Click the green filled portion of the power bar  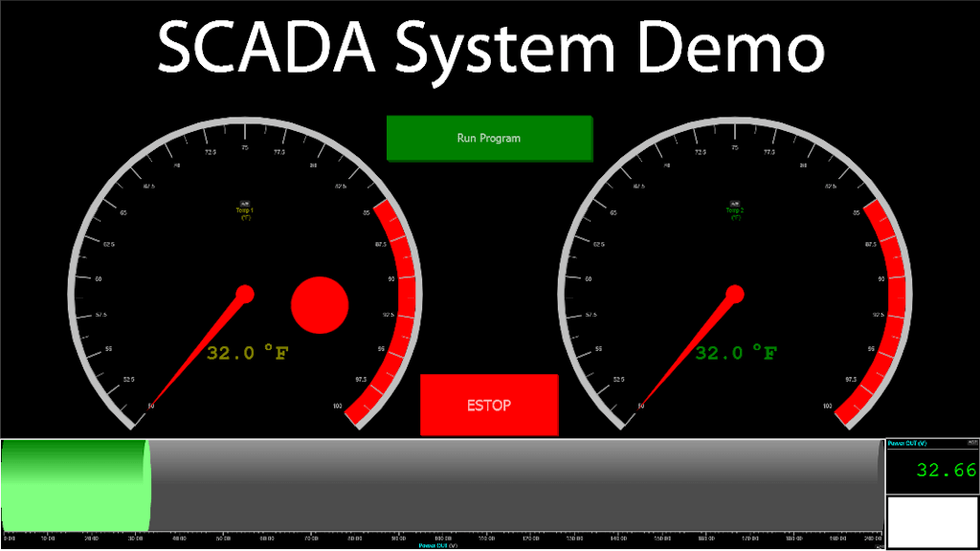click(76, 485)
